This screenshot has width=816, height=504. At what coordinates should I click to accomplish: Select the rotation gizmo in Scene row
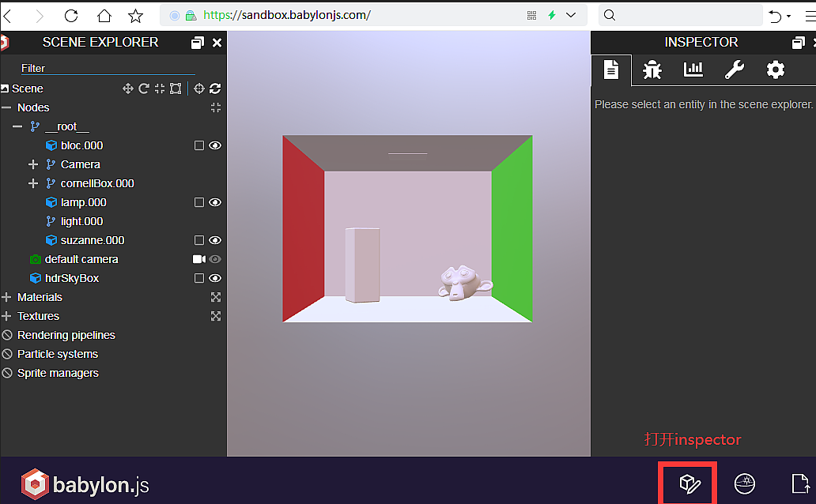pyautogui.click(x=144, y=88)
